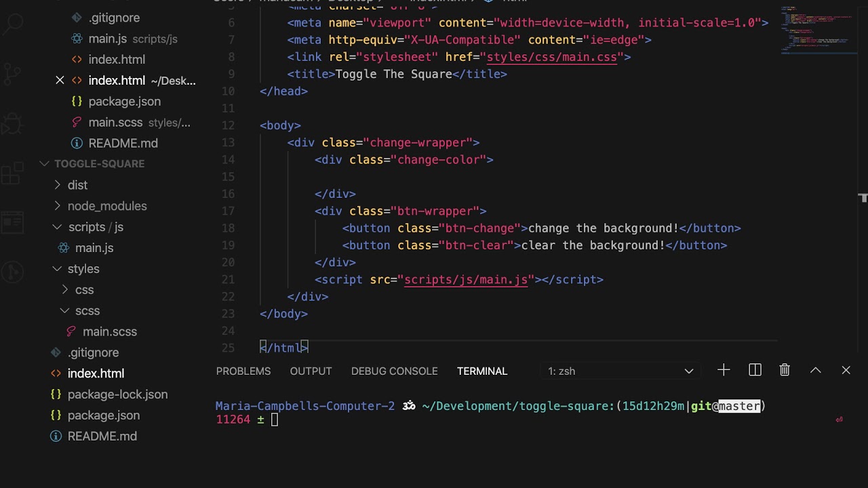This screenshot has width=868, height=488.
Task: Switch to the OUTPUT tab
Action: click(x=311, y=371)
